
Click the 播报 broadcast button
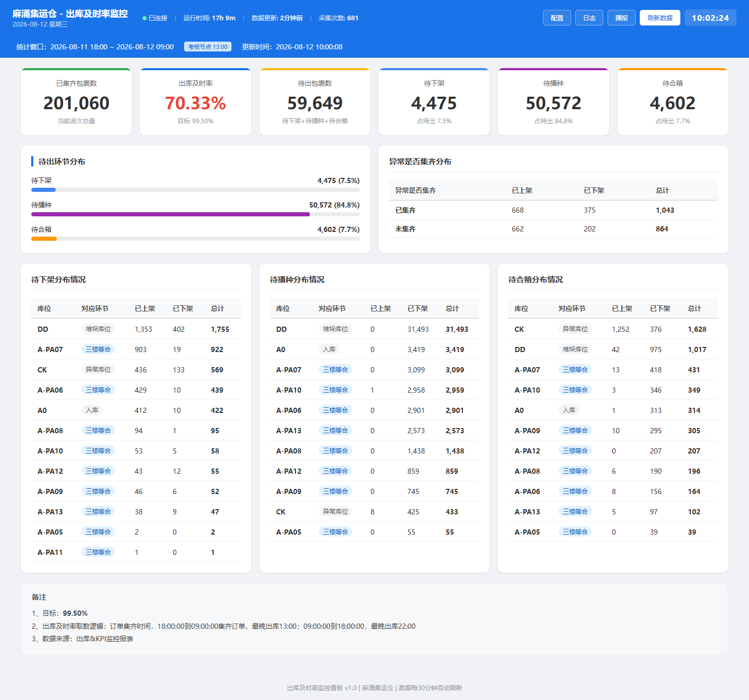click(622, 18)
